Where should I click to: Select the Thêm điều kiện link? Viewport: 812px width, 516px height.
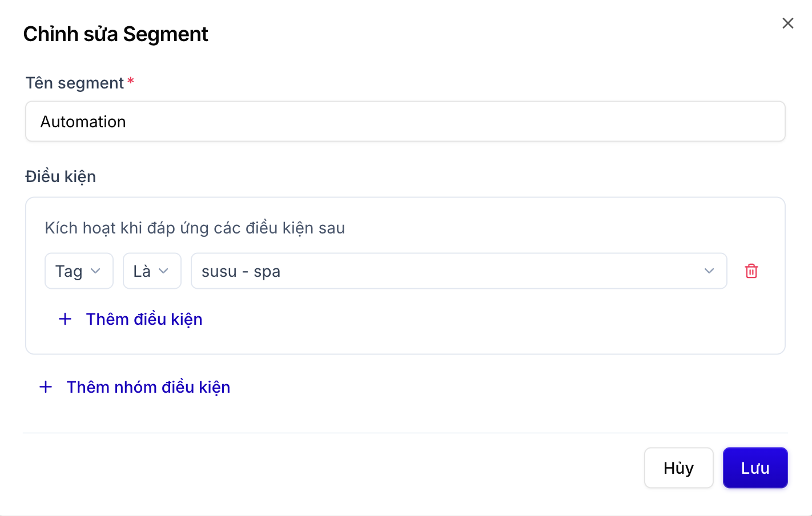144,319
